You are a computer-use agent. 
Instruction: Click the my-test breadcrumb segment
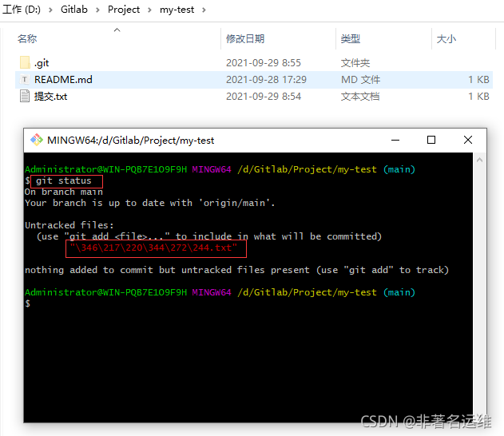(x=177, y=10)
